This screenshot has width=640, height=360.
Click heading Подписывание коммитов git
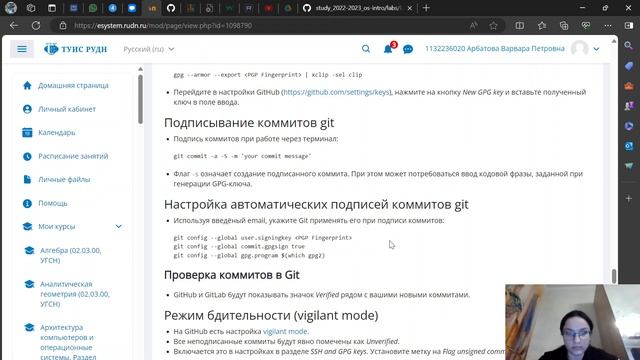coord(249,122)
